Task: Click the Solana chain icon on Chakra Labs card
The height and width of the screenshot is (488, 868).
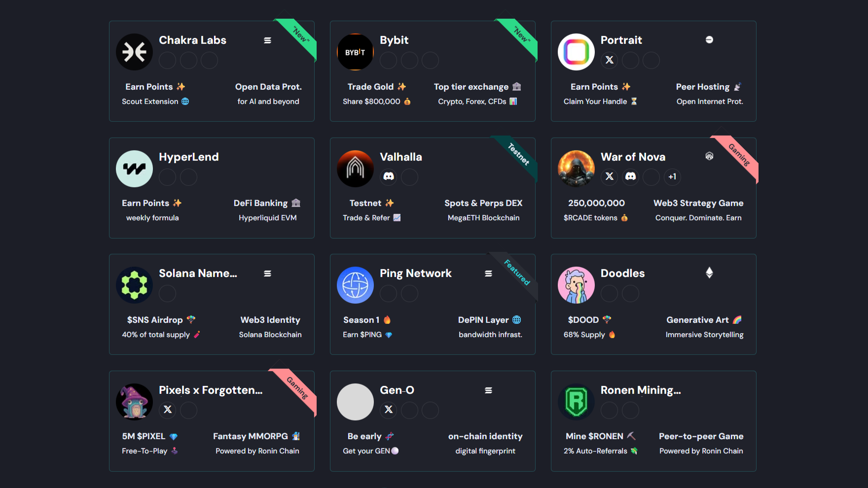Action: 267,40
